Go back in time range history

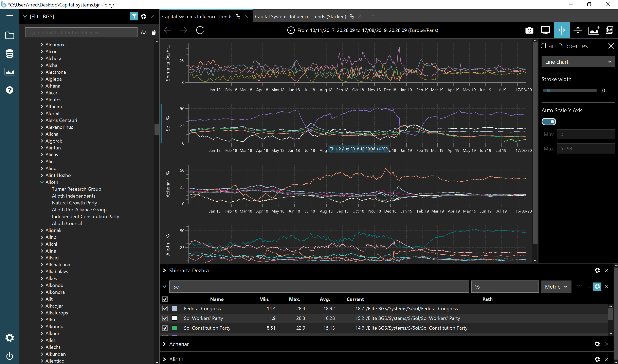point(167,30)
